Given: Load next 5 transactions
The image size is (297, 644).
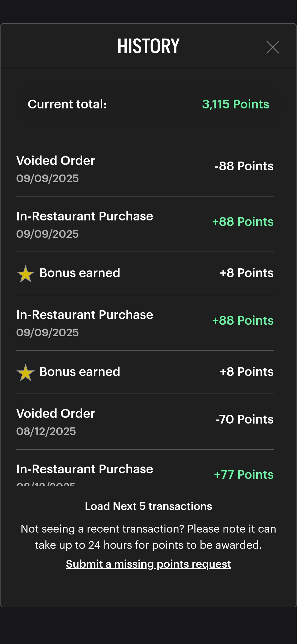Looking at the screenshot, I should tap(148, 506).
